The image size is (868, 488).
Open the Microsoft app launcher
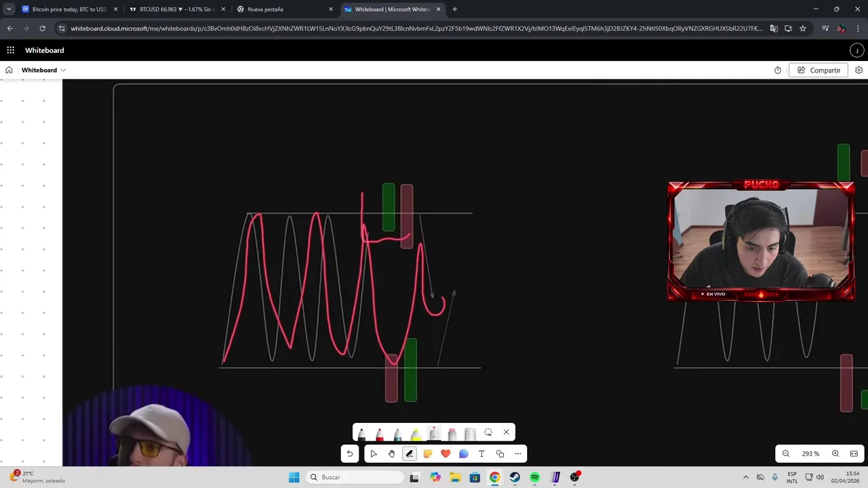pyautogui.click(x=10, y=50)
